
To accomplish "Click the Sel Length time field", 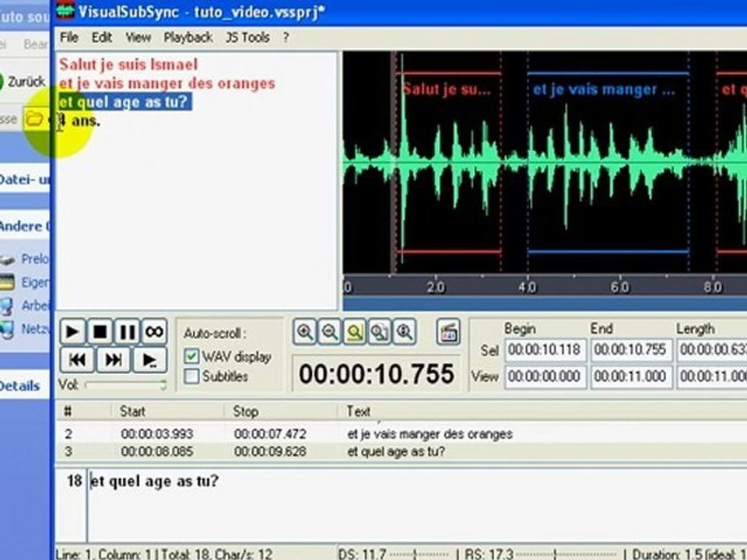I will [712, 350].
